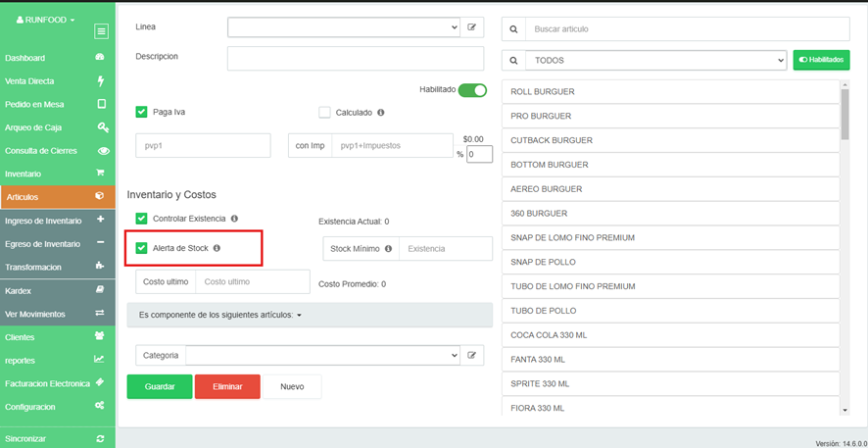868x448 pixels.
Task: Click the reportes chart icon
Action: [99, 360]
